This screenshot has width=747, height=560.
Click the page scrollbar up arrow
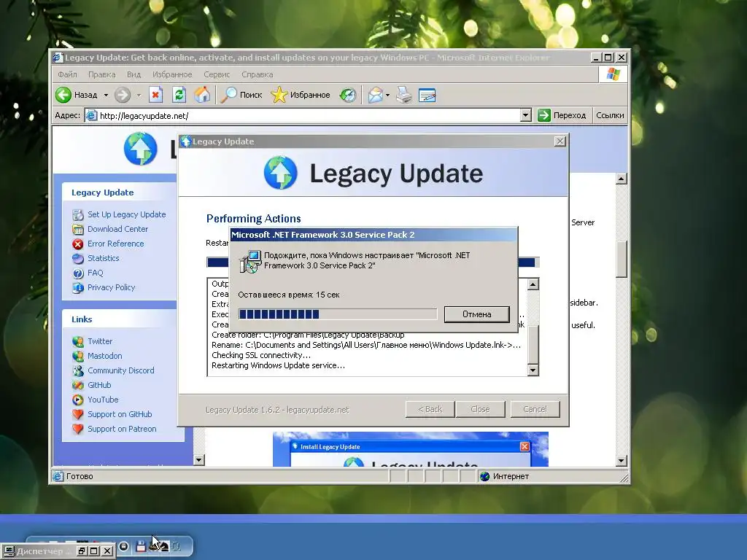click(621, 179)
